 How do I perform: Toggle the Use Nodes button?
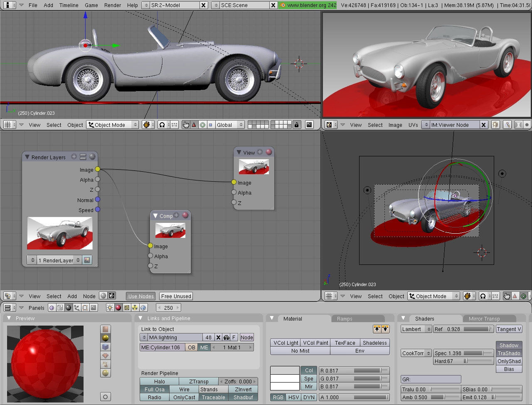click(140, 296)
